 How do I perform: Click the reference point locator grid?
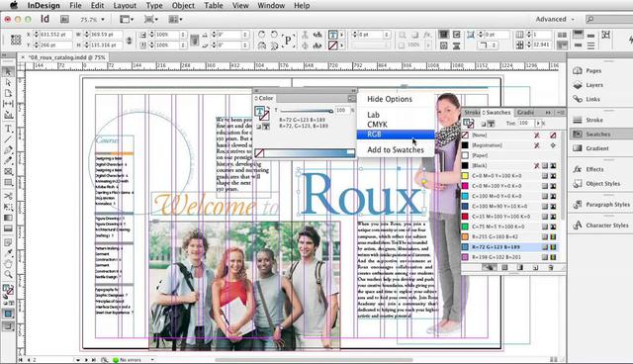(16, 40)
